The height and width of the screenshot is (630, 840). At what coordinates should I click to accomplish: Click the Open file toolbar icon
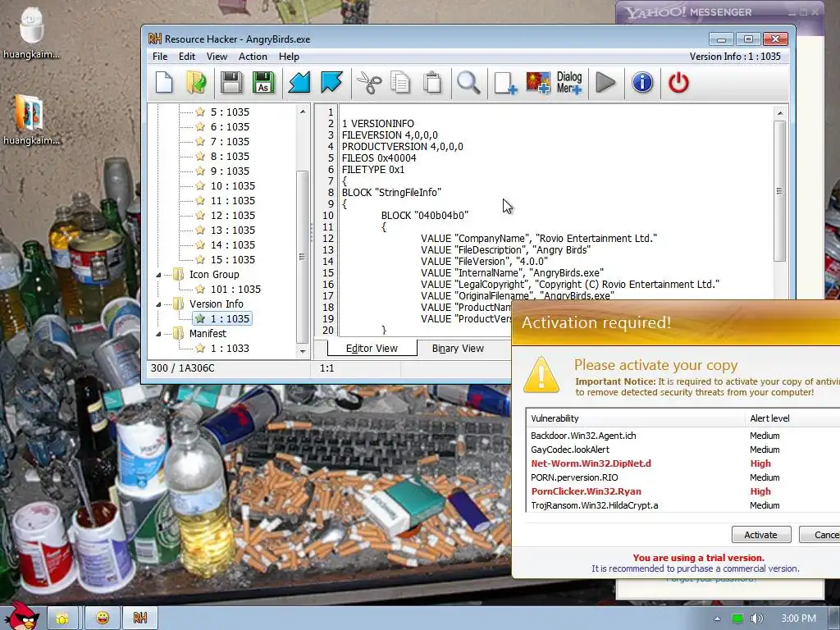coord(197,83)
